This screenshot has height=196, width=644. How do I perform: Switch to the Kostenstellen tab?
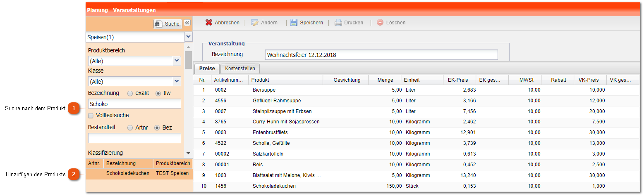(x=240, y=68)
